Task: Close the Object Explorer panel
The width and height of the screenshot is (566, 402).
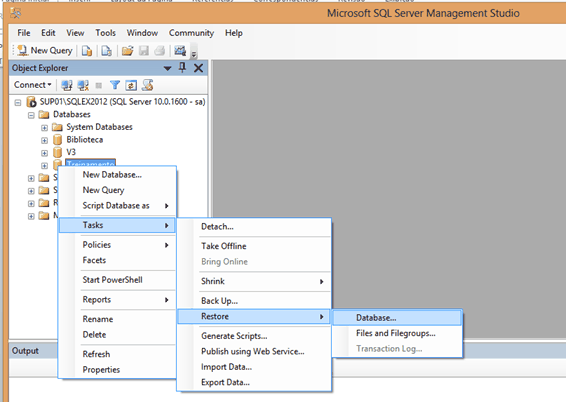Action: (x=198, y=68)
